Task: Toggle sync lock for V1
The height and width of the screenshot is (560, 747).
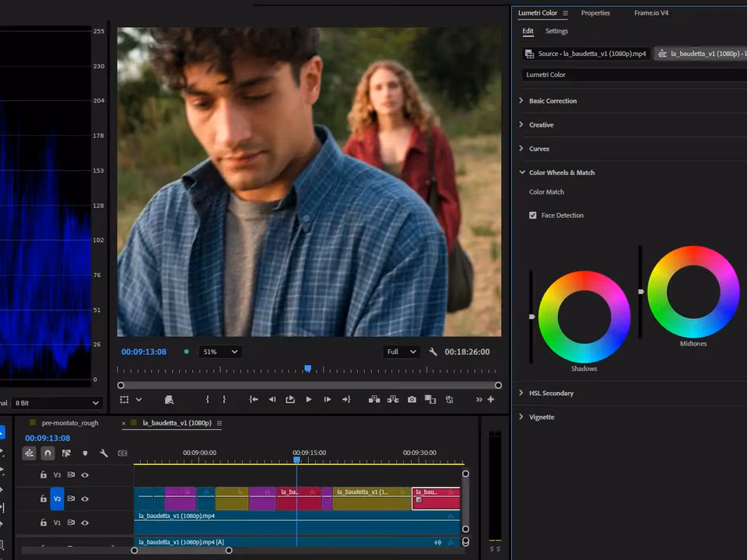Action: pyautogui.click(x=71, y=523)
